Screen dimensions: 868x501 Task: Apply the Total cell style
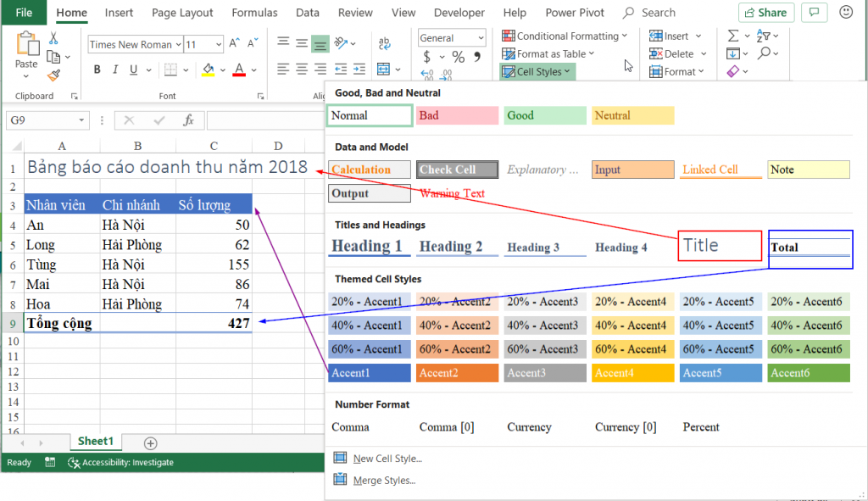click(x=810, y=248)
